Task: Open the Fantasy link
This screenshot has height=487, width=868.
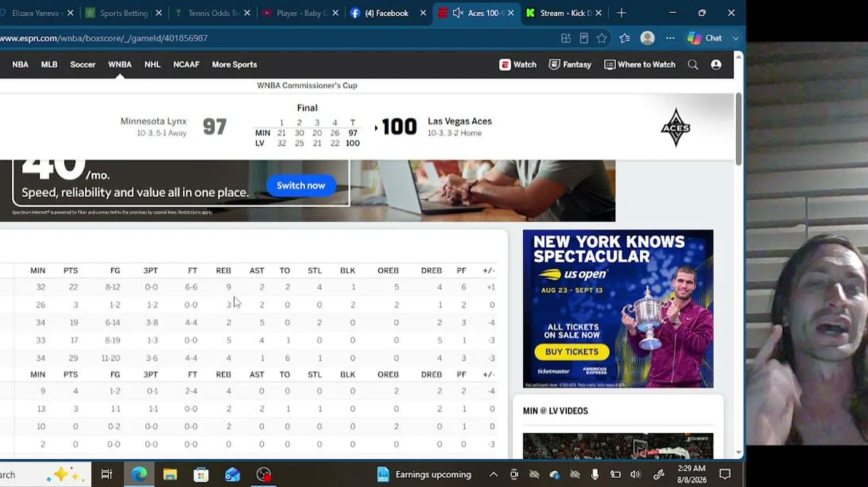Action: 570,64
